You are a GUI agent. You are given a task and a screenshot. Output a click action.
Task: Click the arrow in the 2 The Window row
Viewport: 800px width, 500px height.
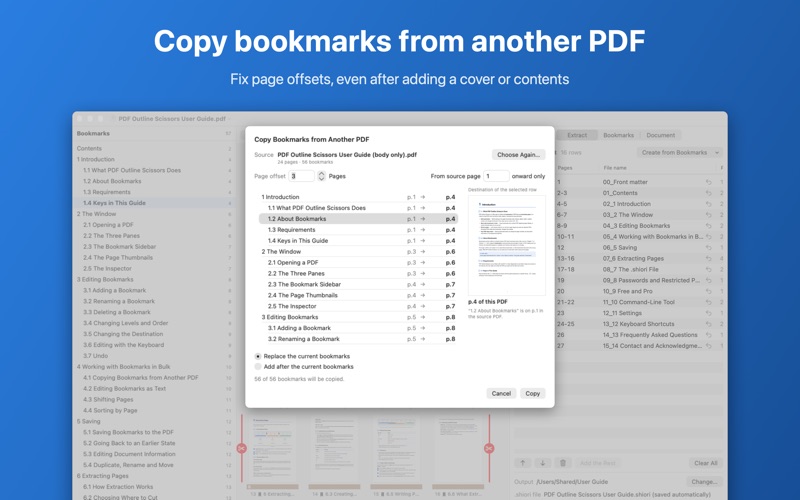(423, 252)
